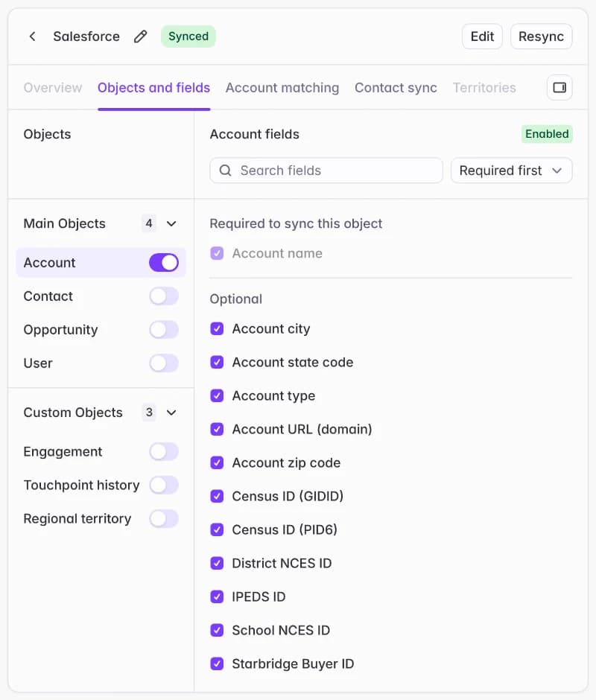This screenshot has height=700, width=596.
Task: Enable the Touchpoint history toggle
Action: 163,485
